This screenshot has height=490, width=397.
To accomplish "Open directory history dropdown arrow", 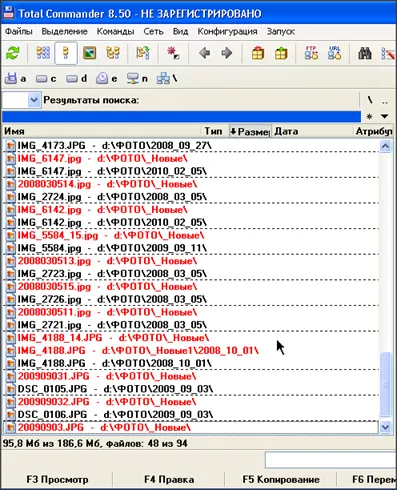I will point(385,116).
